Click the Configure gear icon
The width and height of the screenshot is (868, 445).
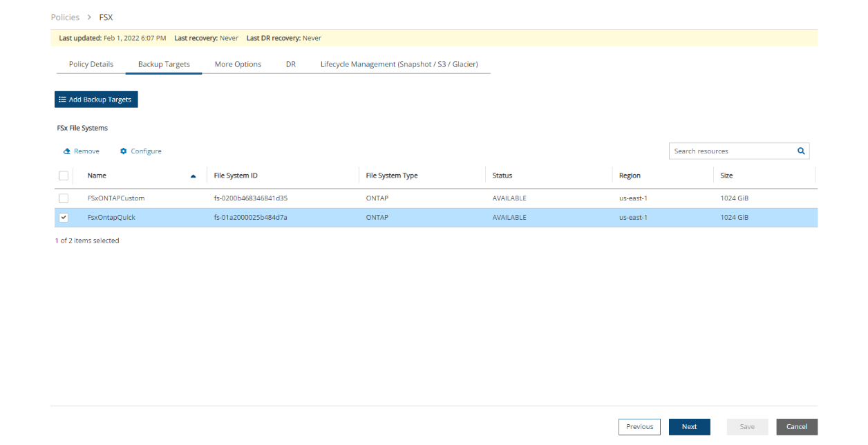point(124,151)
